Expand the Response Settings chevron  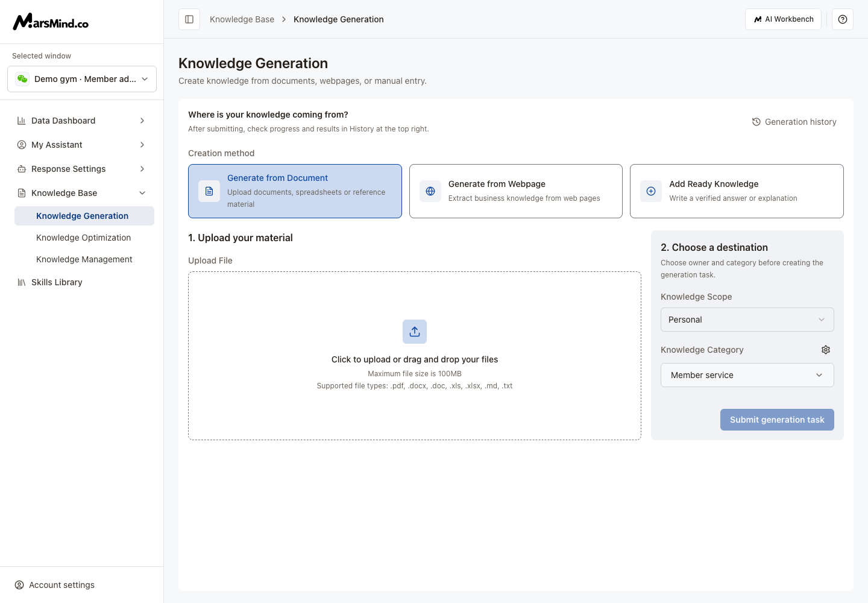142,169
